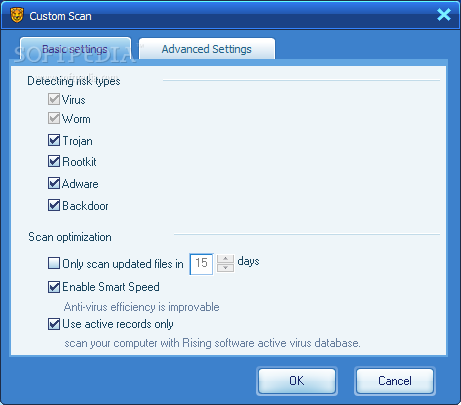The image size is (461, 405).
Task: Disable Adware detection checkbox
Action: [54, 183]
